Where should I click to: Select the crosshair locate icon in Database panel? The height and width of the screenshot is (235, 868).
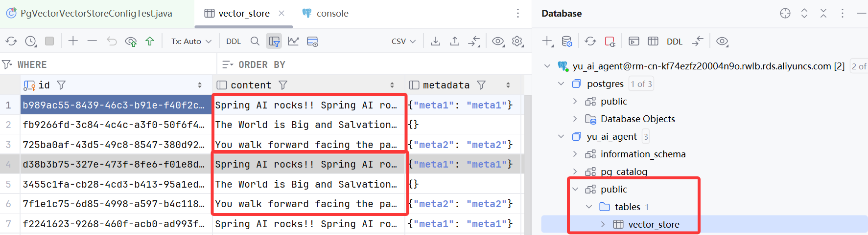785,13
